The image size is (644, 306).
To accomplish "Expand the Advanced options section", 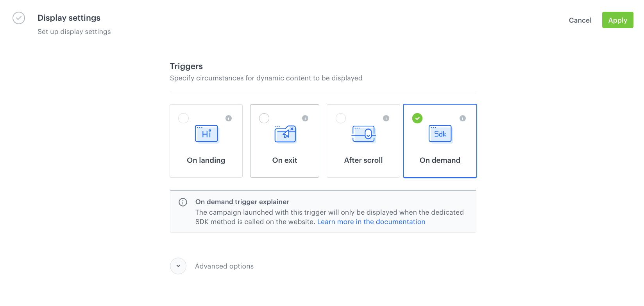I will 224,266.
